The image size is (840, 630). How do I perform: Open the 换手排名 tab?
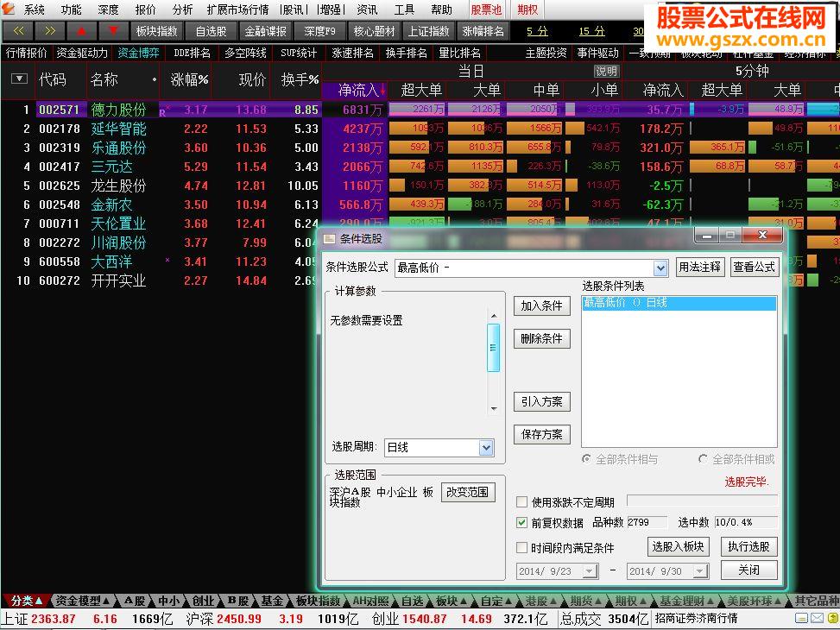tap(406, 53)
